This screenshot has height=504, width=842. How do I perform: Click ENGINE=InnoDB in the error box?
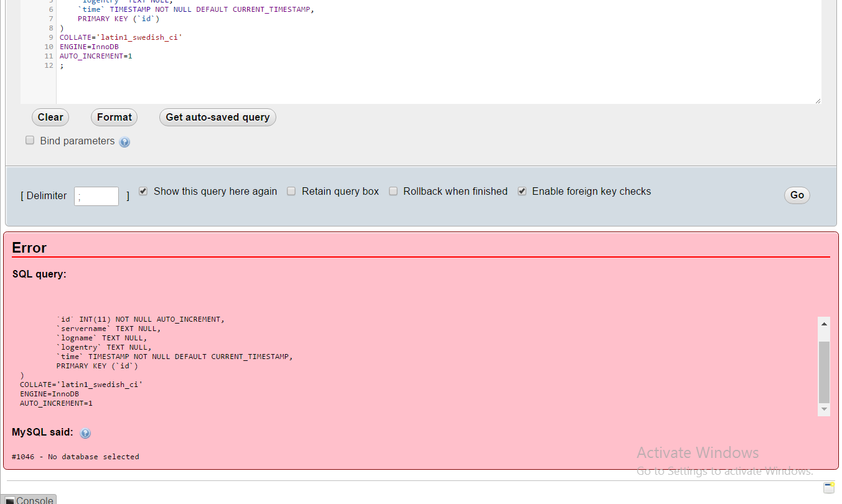pyautogui.click(x=49, y=394)
